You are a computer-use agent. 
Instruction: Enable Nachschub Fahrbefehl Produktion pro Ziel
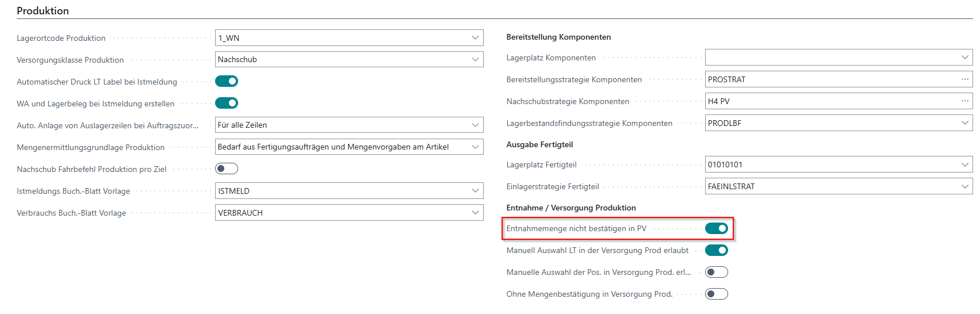click(x=227, y=169)
